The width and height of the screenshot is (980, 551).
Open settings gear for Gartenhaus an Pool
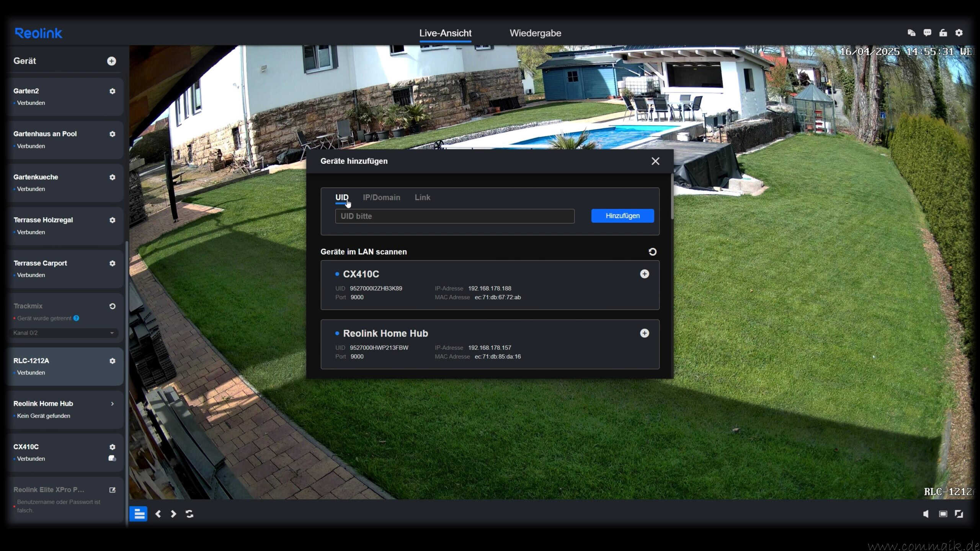click(112, 134)
